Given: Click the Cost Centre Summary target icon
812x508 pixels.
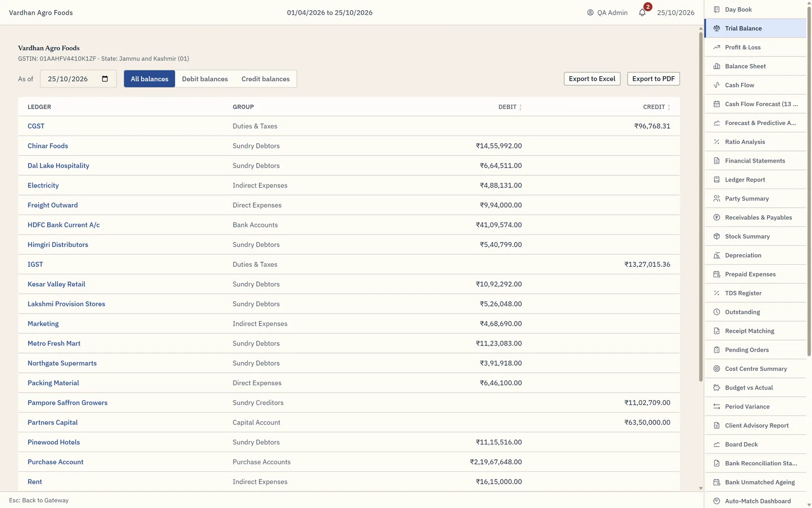Looking at the screenshot, I should point(717,369).
